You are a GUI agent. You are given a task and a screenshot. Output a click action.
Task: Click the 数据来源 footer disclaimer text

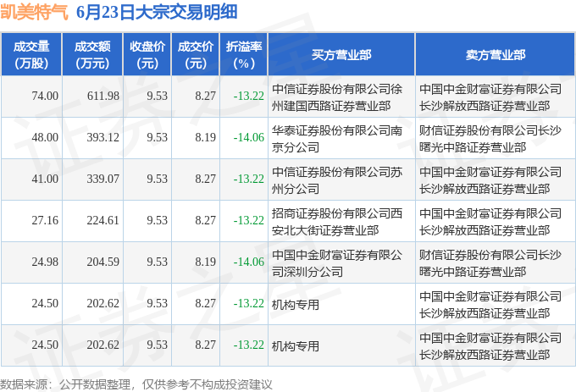coord(136,384)
